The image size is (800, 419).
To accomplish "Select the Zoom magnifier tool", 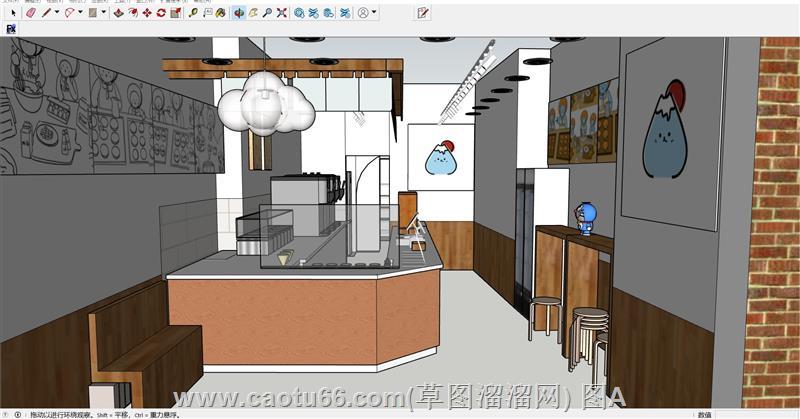I will [x=267, y=13].
